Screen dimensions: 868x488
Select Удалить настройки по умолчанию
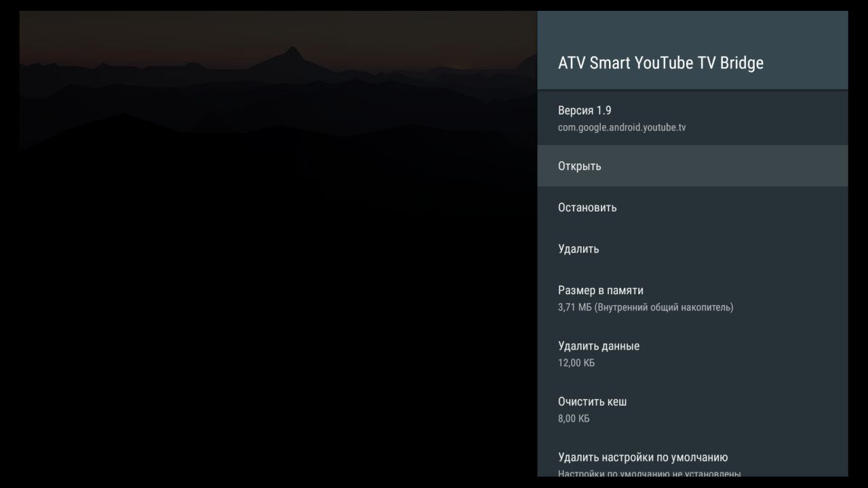point(692,457)
